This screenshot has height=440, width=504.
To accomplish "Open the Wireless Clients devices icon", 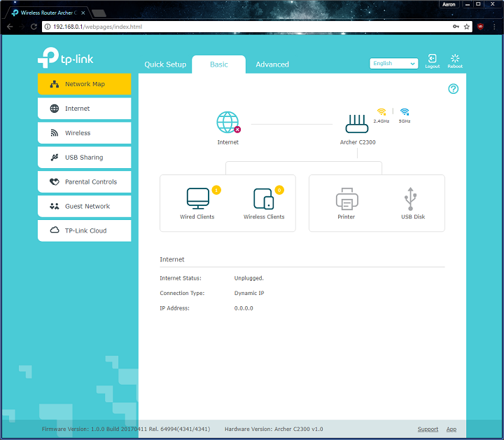I will coord(264,198).
